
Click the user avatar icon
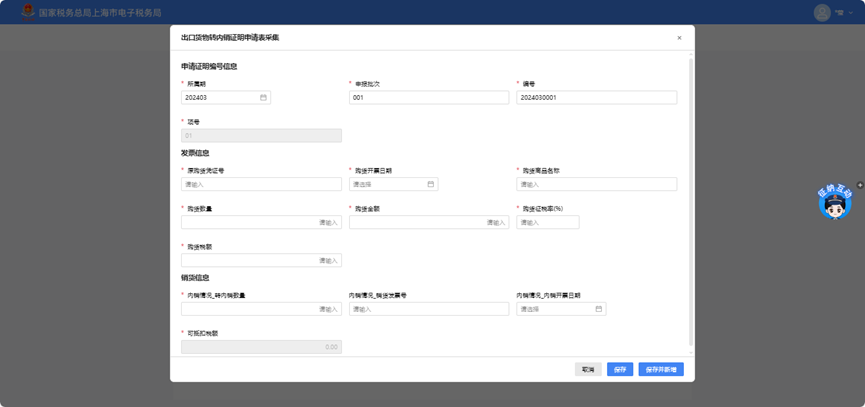coord(822,13)
